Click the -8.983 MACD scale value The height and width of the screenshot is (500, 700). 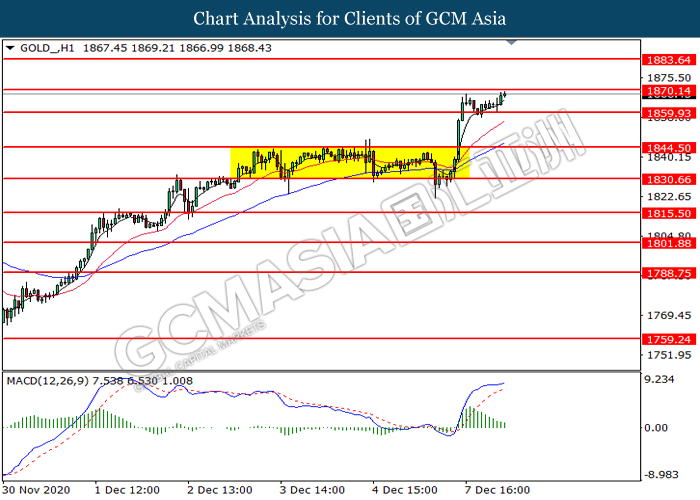[662, 475]
